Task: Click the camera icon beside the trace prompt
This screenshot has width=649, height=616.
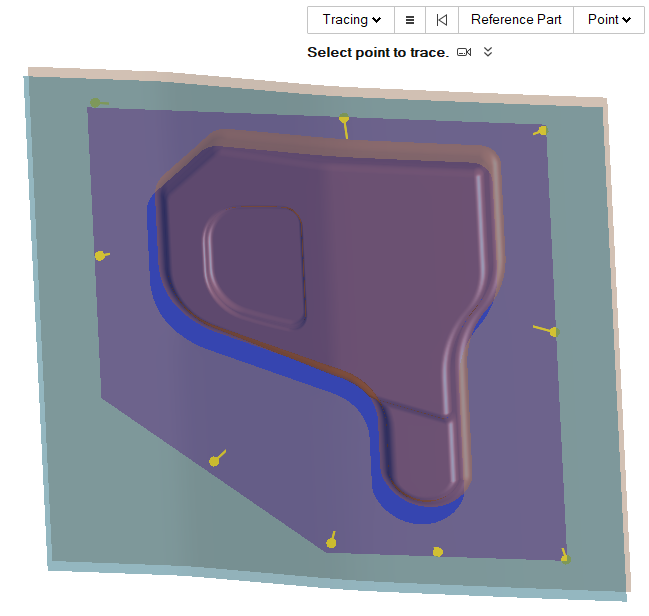Action: point(464,52)
